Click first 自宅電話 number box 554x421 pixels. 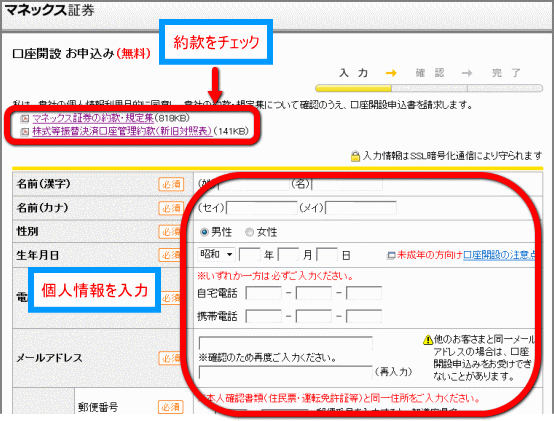click(264, 293)
